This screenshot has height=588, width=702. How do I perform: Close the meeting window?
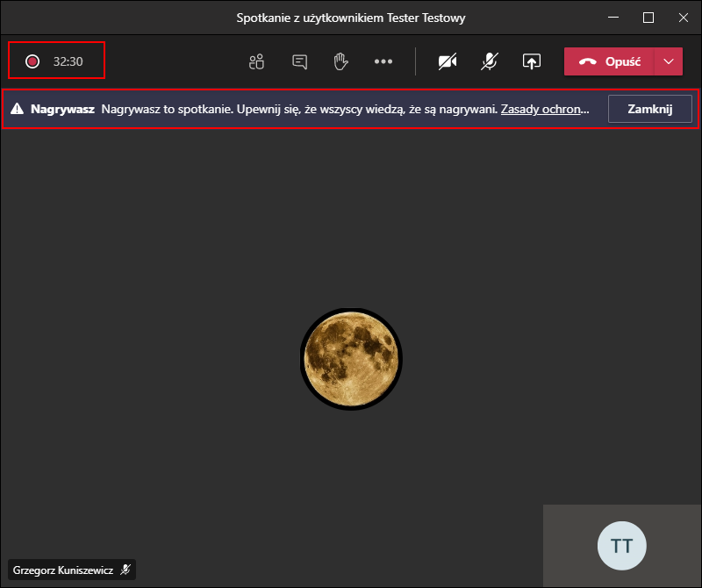point(684,18)
